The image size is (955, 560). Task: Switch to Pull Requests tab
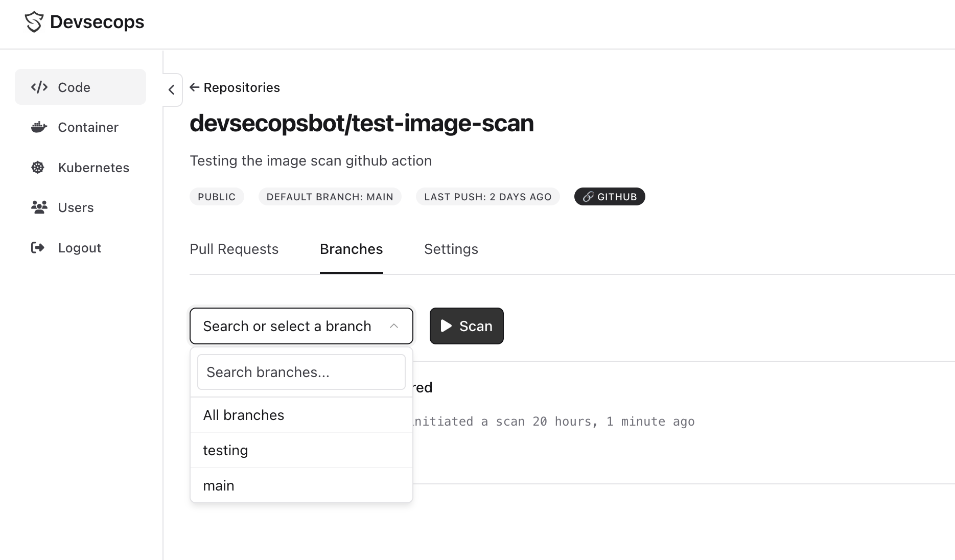click(x=234, y=249)
